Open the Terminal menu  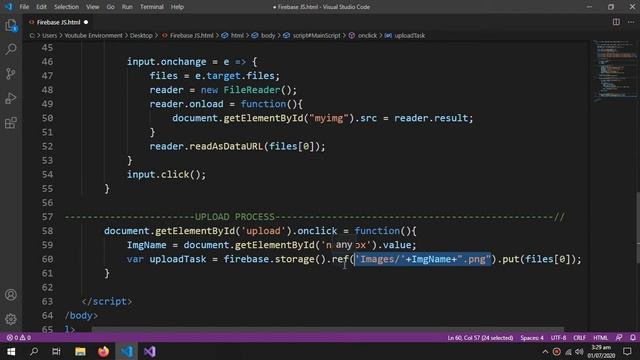[x=151, y=7]
